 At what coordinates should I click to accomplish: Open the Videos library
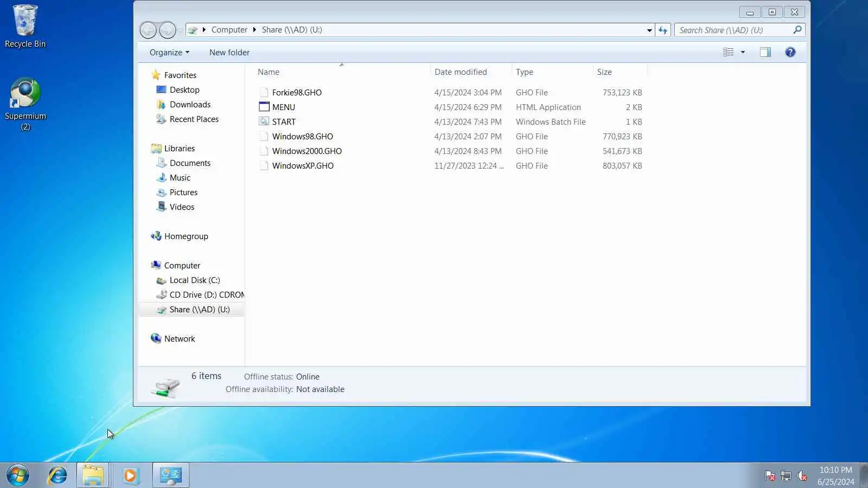point(182,207)
